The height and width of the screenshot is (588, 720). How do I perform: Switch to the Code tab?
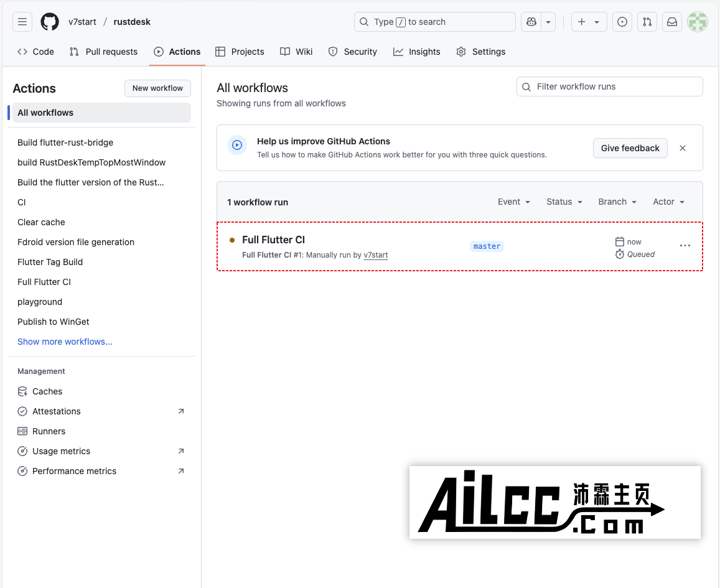point(36,52)
